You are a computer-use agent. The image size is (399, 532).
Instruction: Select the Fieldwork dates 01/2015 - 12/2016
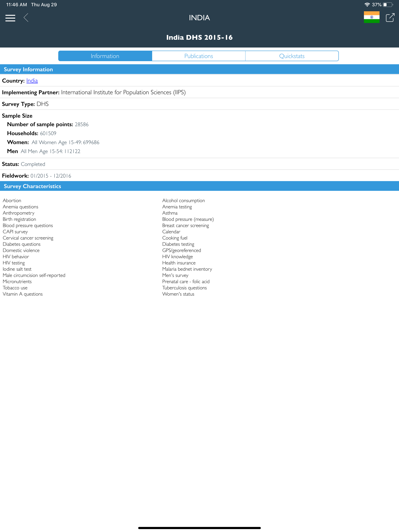coord(51,176)
